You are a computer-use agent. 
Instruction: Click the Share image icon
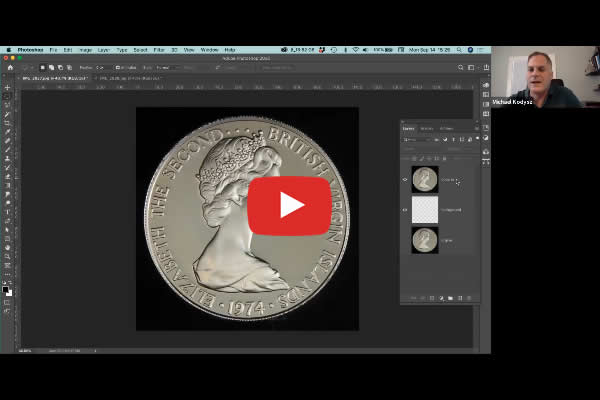[486, 67]
